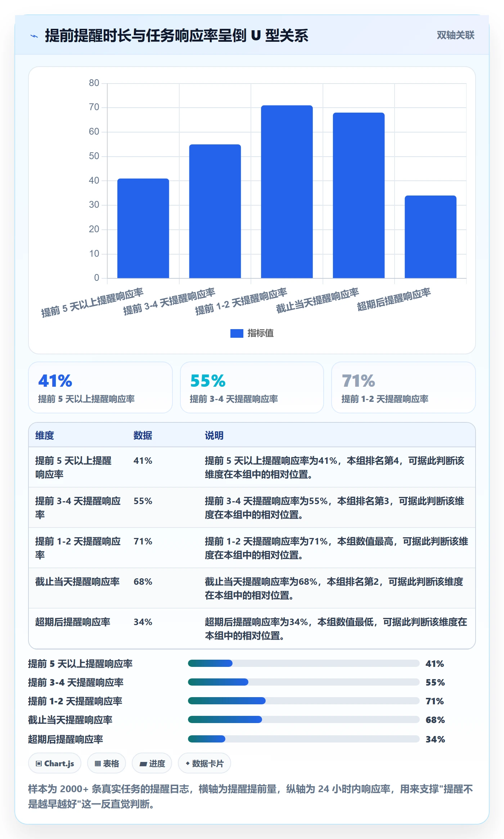This screenshot has width=504, height=839.
Task: Click progress bar for 截止当天提醒响应率
Action: 303,719
